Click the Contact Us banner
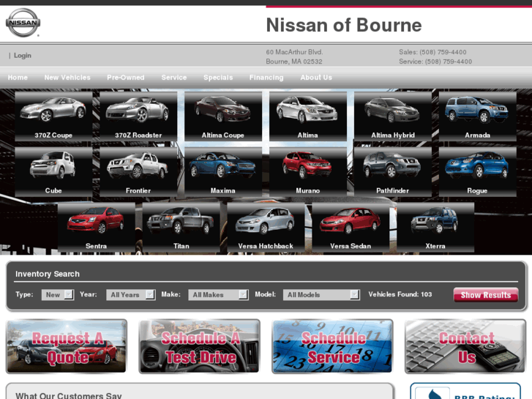Image resolution: width=532 pixels, height=399 pixels. 465,346
